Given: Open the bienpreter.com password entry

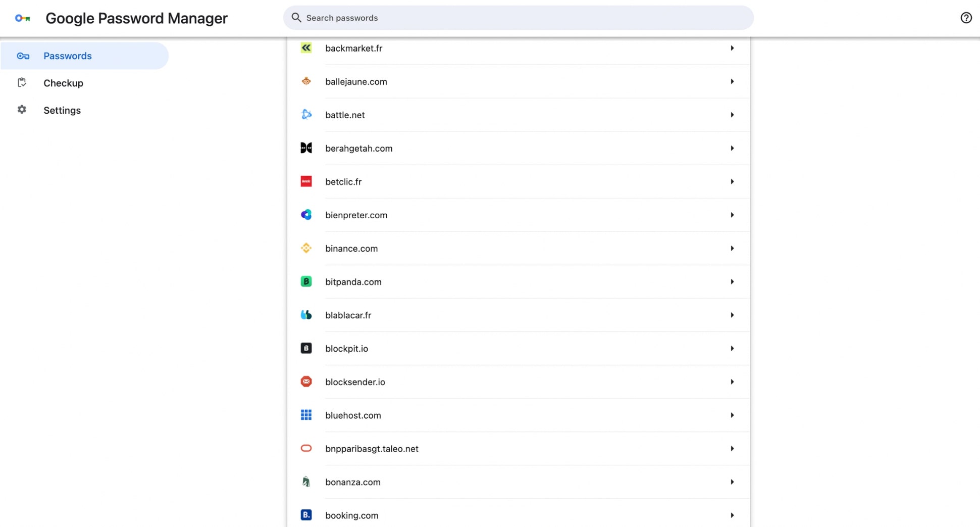Looking at the screenshot, I should tap(519, 215).
